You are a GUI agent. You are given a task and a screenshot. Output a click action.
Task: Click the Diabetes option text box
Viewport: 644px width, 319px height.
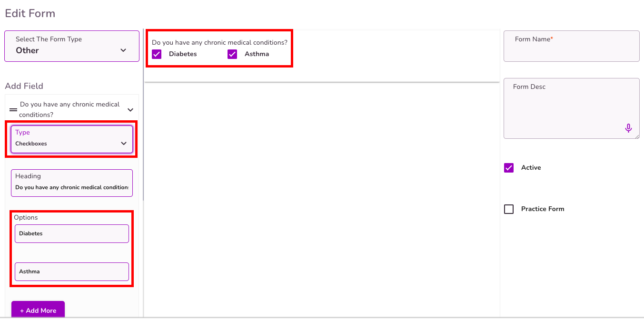pos(71,233)
